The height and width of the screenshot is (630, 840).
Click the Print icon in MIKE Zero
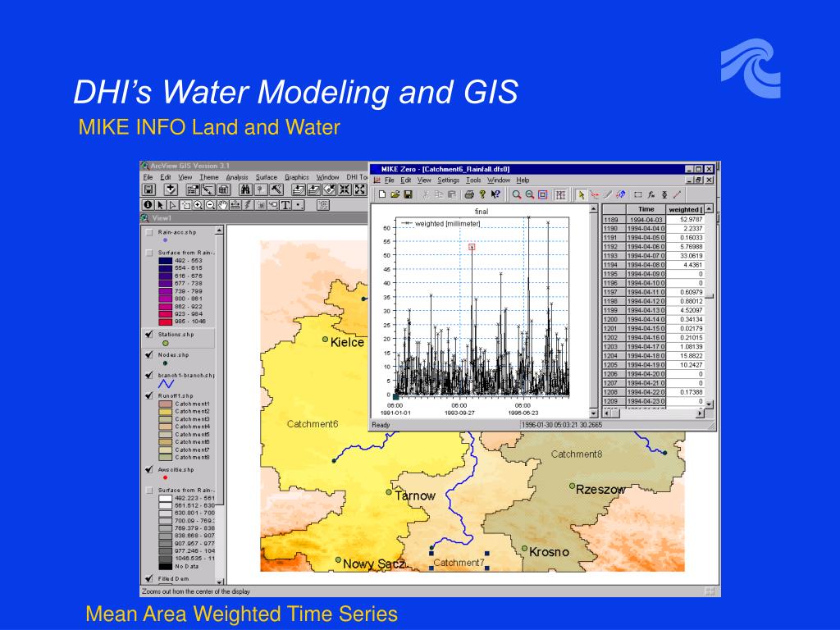point(469,194)
